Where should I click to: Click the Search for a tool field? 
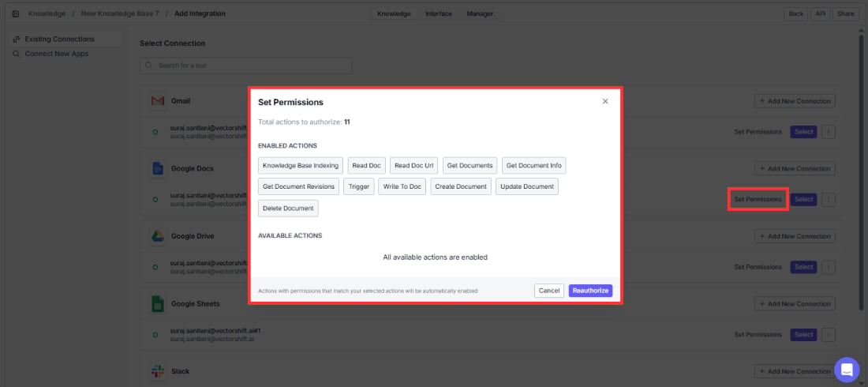point(245,66)
